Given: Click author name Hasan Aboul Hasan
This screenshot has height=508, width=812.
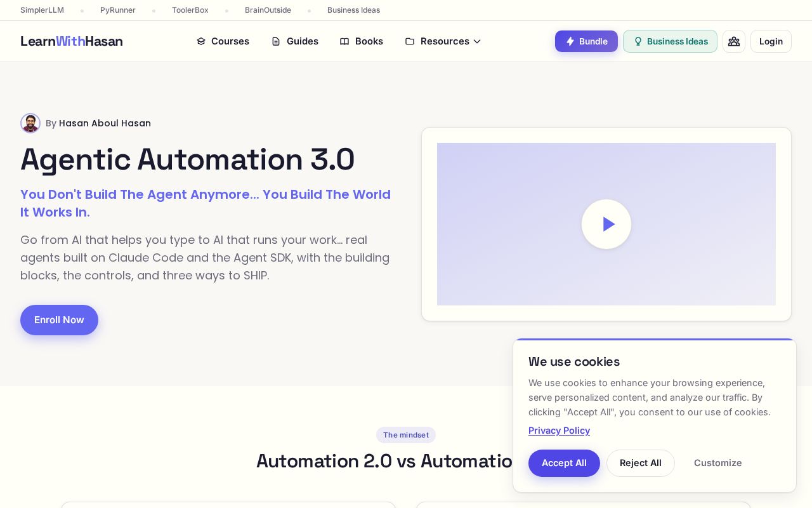Looking at the screenshot, I should pyautogui.click(x=105, y=123).
